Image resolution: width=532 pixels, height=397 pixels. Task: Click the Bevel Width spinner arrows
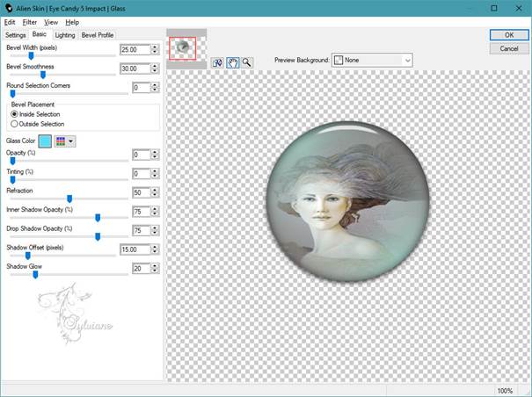[155, 50]
